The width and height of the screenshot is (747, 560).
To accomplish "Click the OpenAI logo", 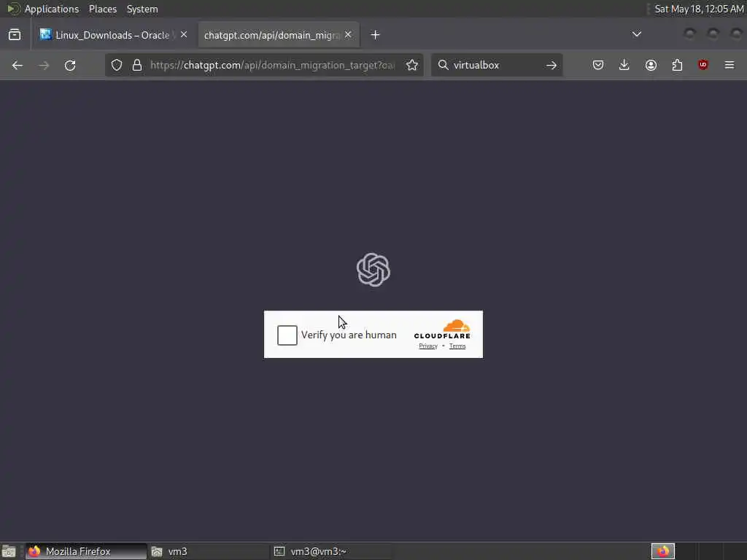I will [x=373, y=270].
